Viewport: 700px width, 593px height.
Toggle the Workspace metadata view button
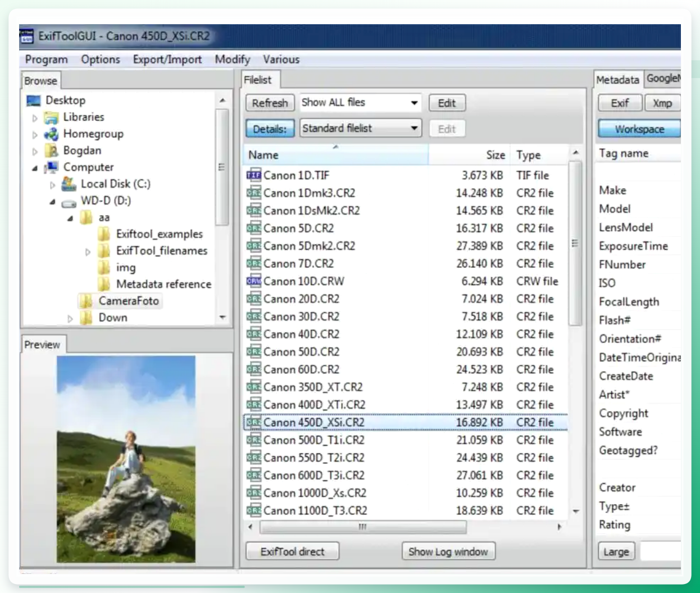tap(639, 129)
